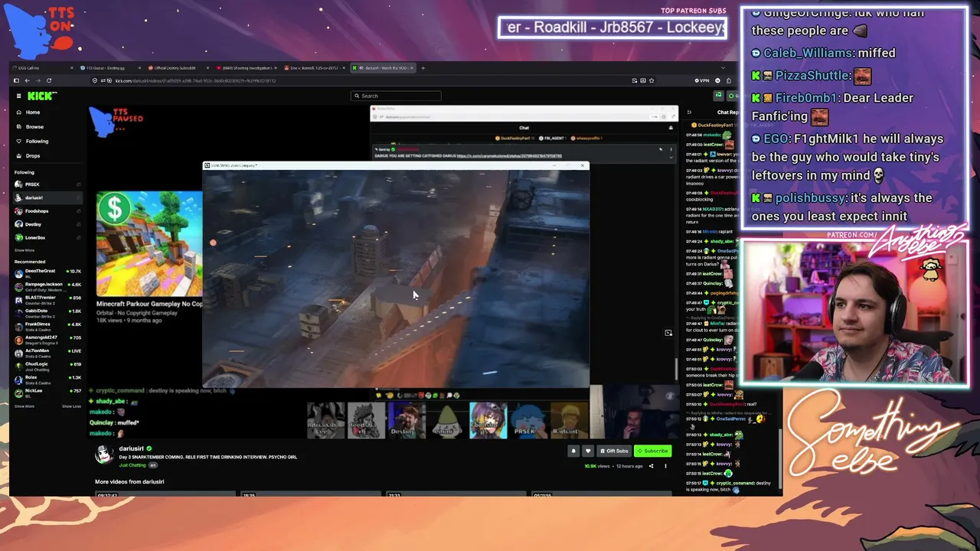Image resolution: width=980 pixels, height=551 pixels.
Task: Open BLASTPremier recommended channel
Action: tap(47, 298)
